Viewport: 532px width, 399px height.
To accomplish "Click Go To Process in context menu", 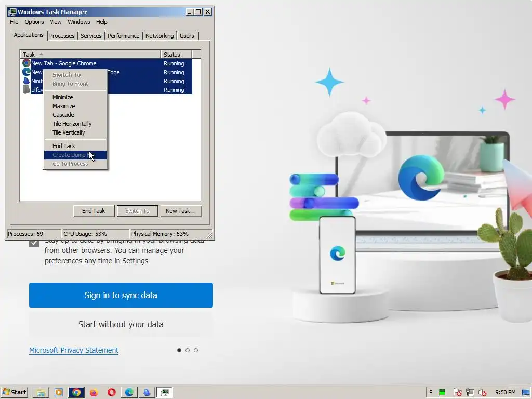I will point(75,164).
